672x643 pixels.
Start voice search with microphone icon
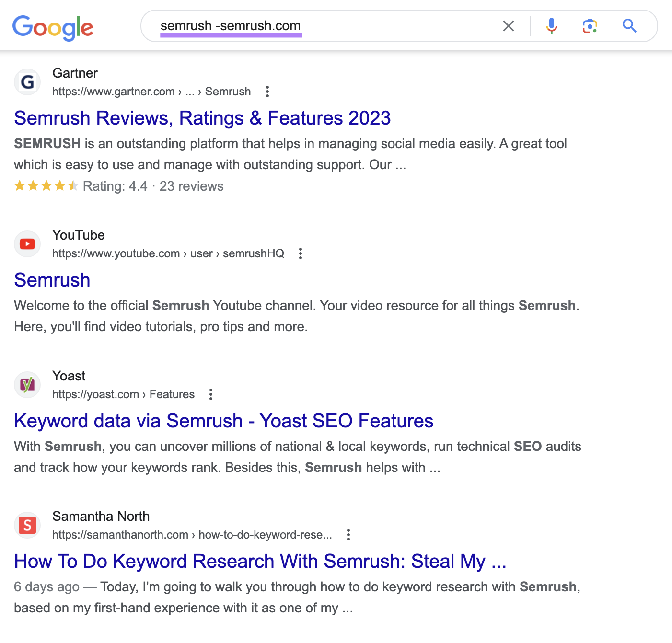click(x=552, y=26)
